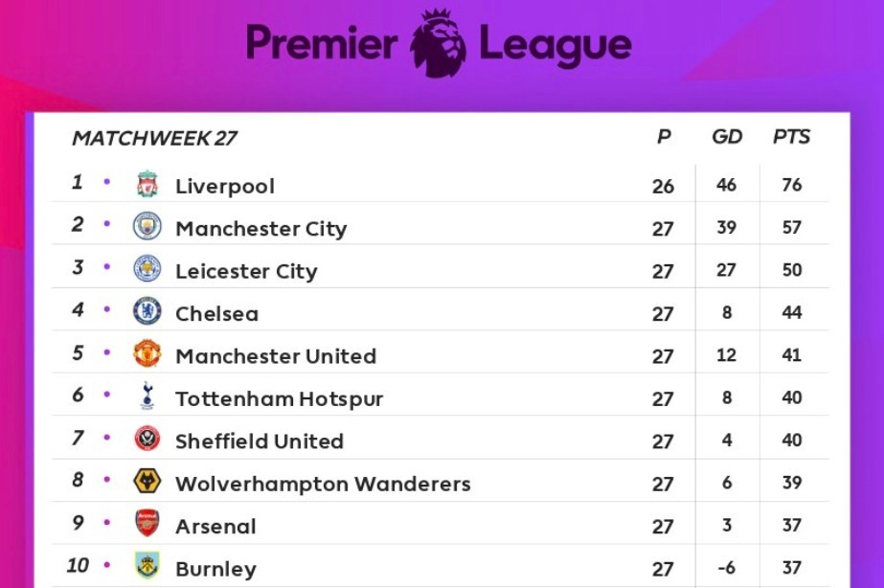
Task: Click the PTS column header
Action: click(x=791, y=137)
